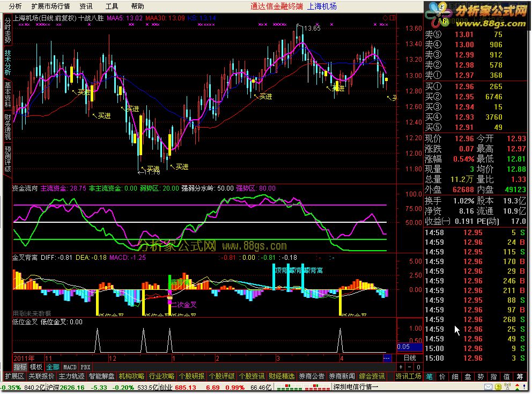Click the 资金流向 indicator label
Image resolution: width=532 pixels, height=394 pixels.
tap(25, 188)
